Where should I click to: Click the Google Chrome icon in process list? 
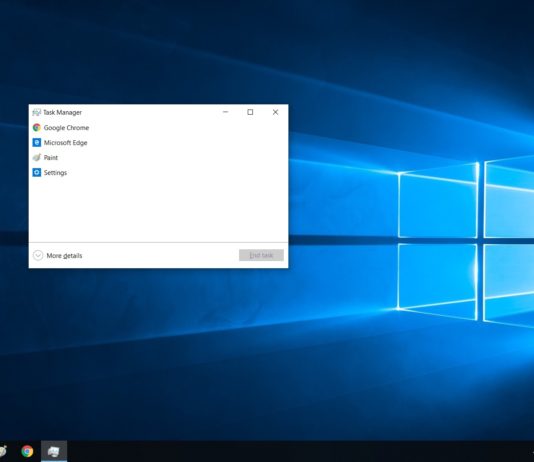[x=37, y=128]
